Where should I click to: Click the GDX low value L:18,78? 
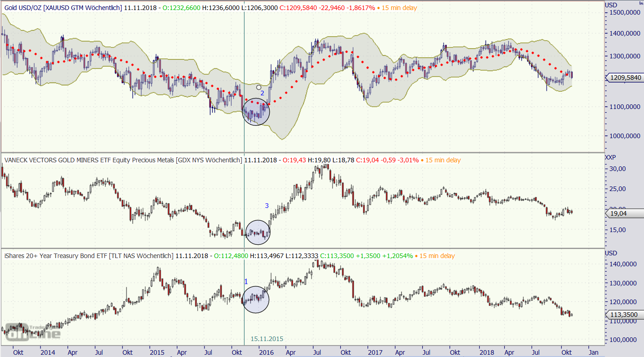(x=343, y=160)
